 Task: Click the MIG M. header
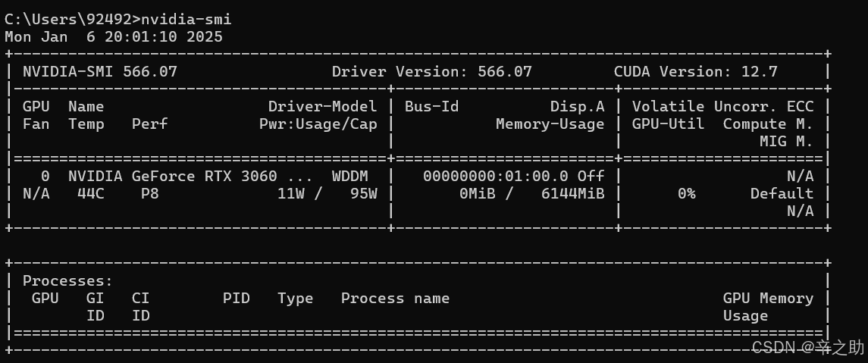787,141
